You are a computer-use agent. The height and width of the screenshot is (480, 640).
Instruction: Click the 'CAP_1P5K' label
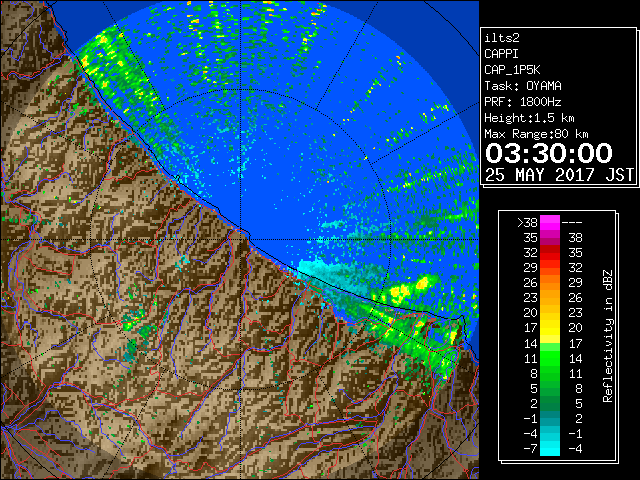512,70
